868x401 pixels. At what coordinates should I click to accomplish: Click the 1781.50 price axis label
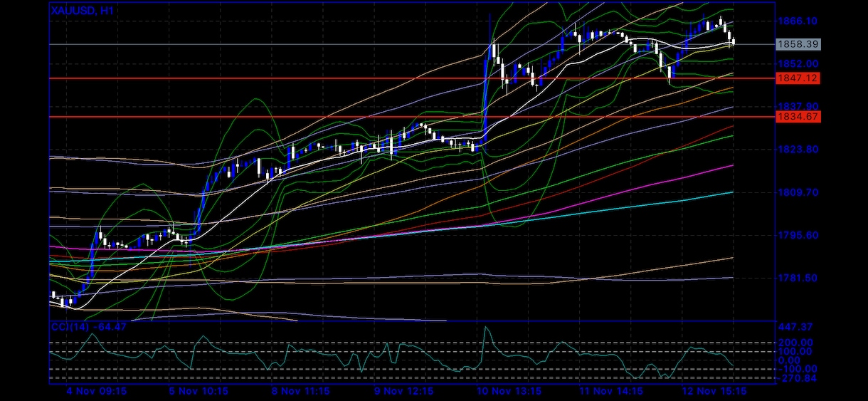[797, 278]
